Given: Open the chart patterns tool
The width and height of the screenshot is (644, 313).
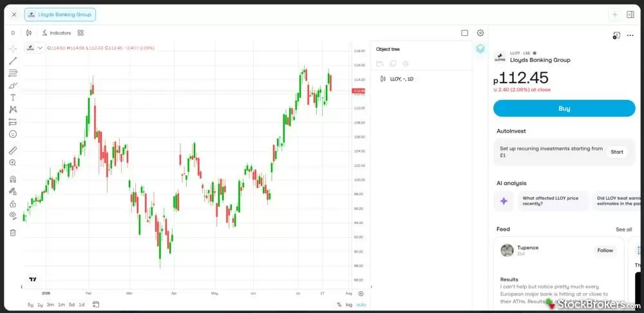Looking at the screenshot, I should [13, 109].
